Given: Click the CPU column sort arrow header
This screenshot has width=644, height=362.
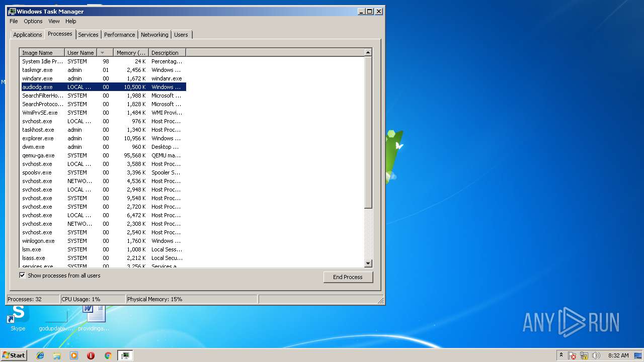Looking at the screenshot, I should pyautogui.click(x=105, y=52).
